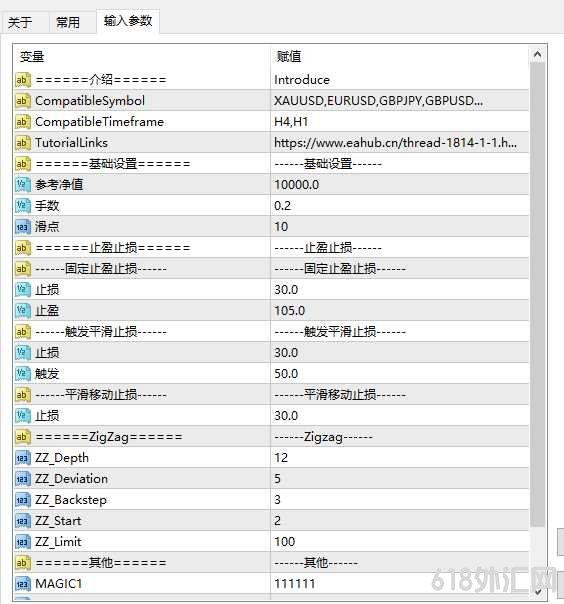Select the 输入参数 tab
Image resolution: width=564 pixels, height=604 pixels.
pos(128,21)
